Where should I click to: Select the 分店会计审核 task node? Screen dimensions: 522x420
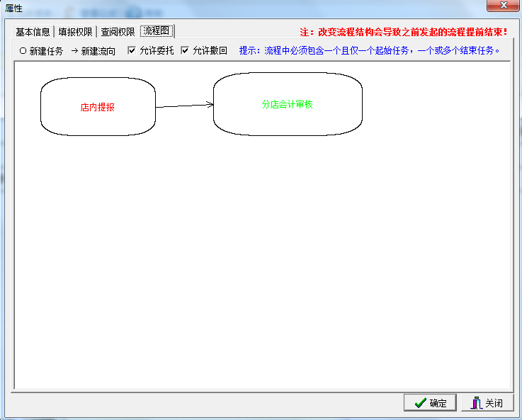point(288,104)
